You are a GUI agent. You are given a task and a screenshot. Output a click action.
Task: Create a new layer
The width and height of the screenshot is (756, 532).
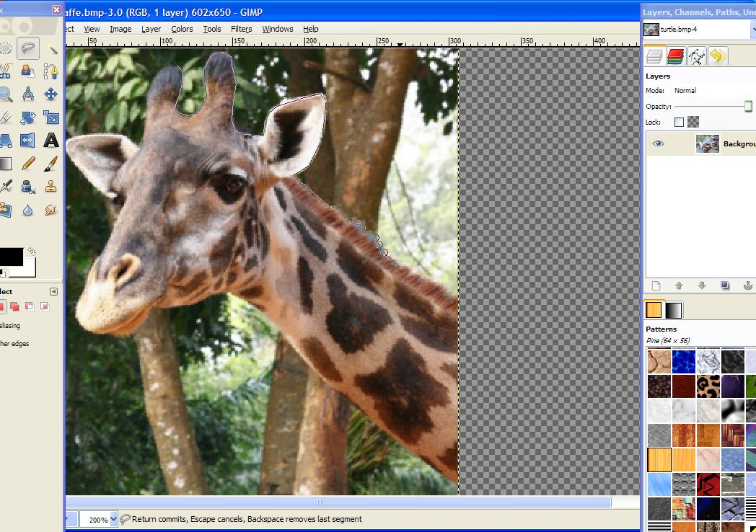[656, 285]
